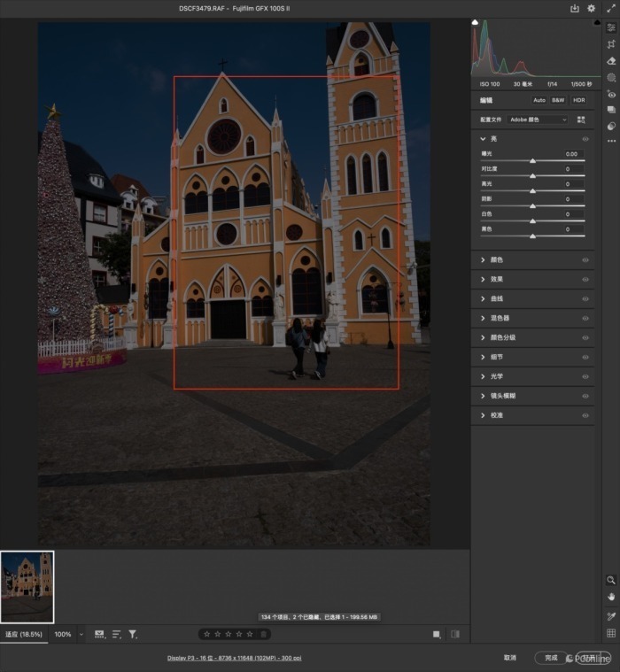Select the Zoom magnifier tool
The height and width of the screenshot is (672, 620).
[611, 580]
